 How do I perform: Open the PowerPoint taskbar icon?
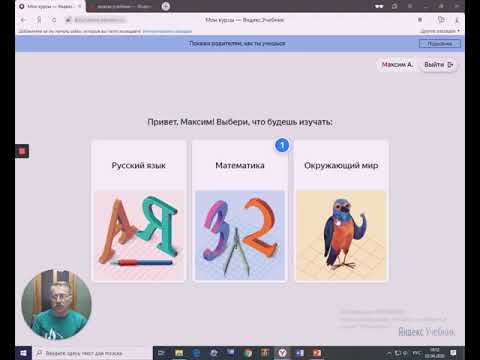tap(317, 353)
